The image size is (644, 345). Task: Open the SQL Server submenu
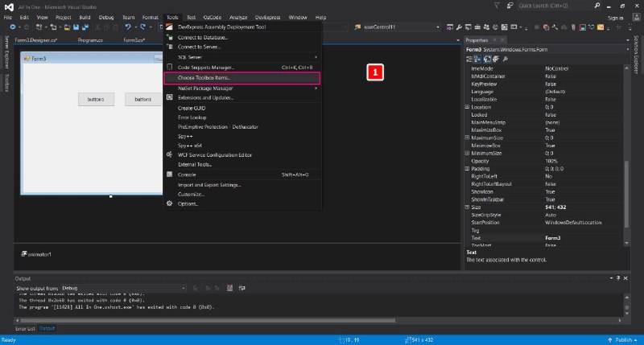[242, 57]
